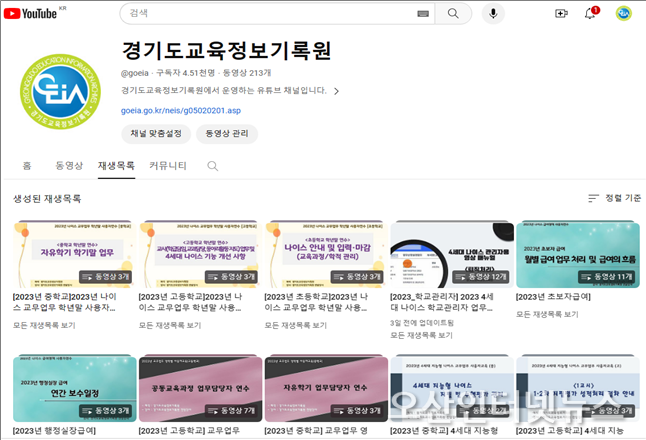This screenshot has height=440, width=646.
Task: View full playlist under 초등학교 나이스 card
Action: point(296,325)
